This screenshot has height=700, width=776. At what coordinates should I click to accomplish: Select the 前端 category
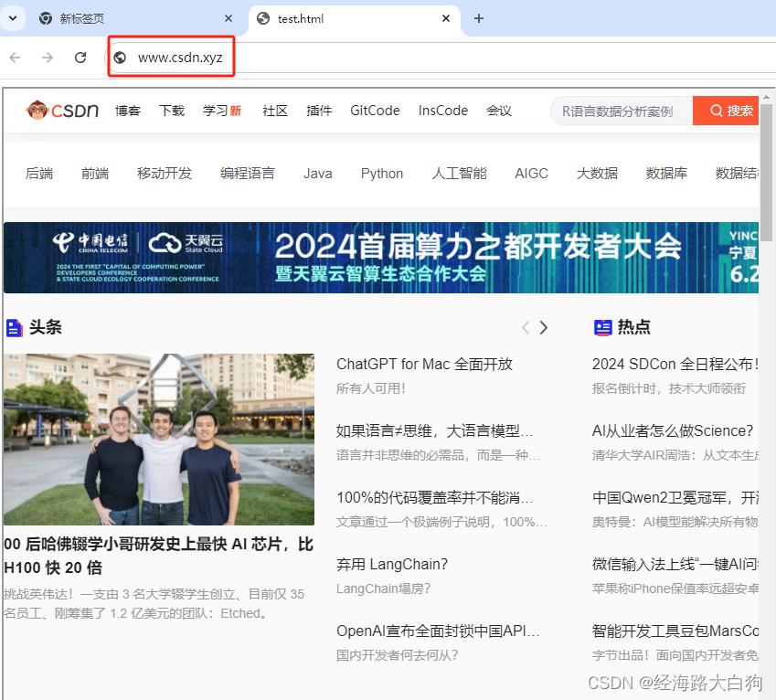(x=95, y=173)
